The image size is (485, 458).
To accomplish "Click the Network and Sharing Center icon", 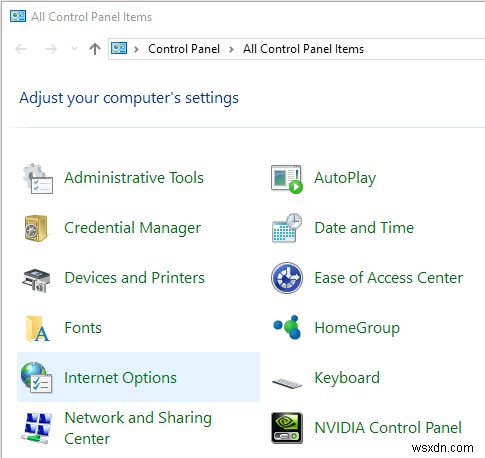I will pos(37,428).
